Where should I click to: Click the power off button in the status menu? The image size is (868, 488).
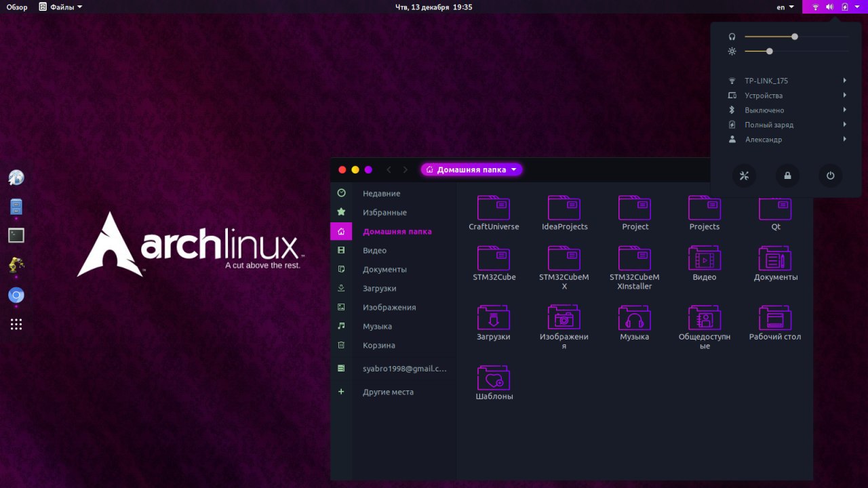pyautogui.click(x=831, y=176)
